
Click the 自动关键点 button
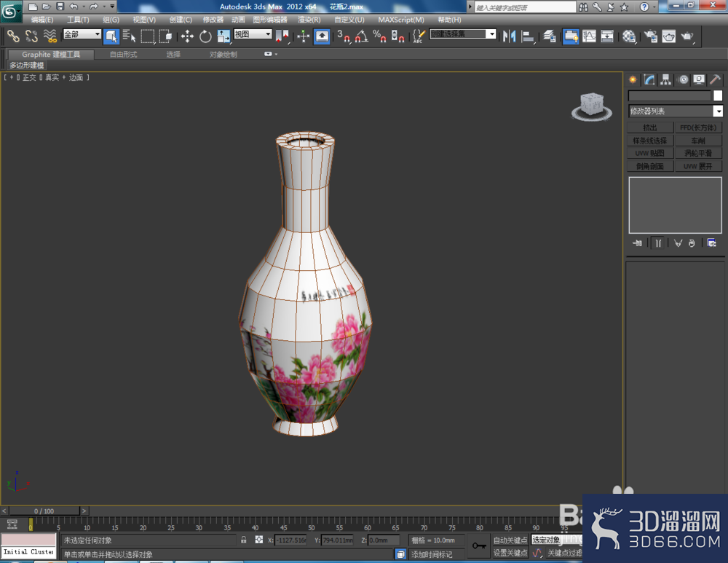click(510, 540)
